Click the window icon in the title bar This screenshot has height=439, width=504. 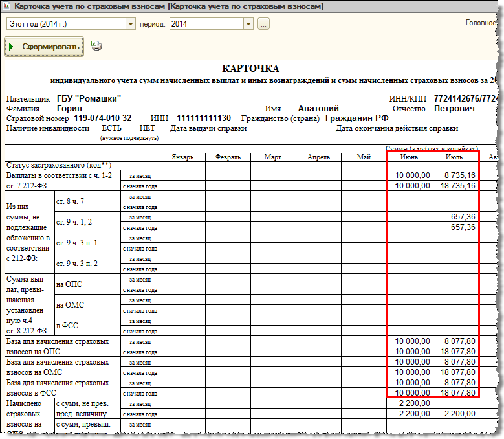[x=7, y=6]
